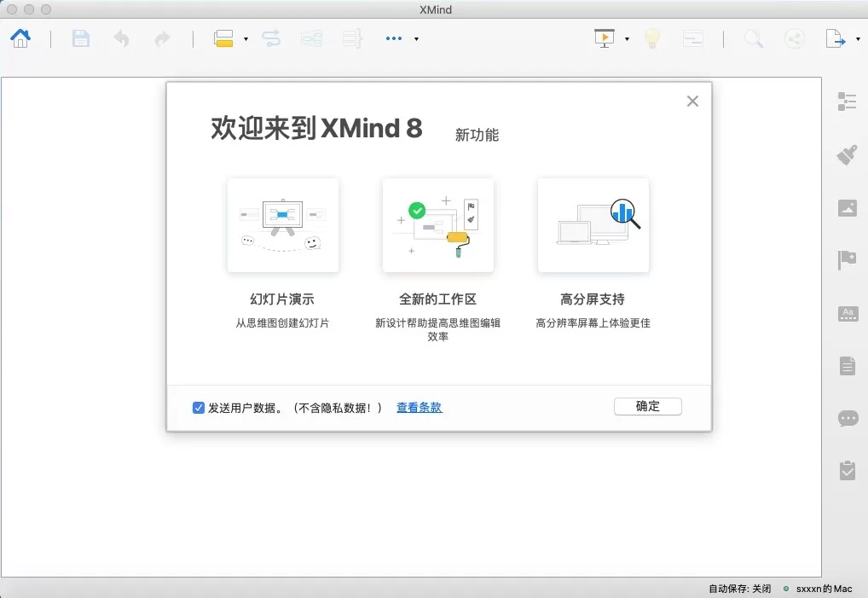Expand the More options dropdown arrow
This screenshot has width=868, height=598.
tap(416, 38)
